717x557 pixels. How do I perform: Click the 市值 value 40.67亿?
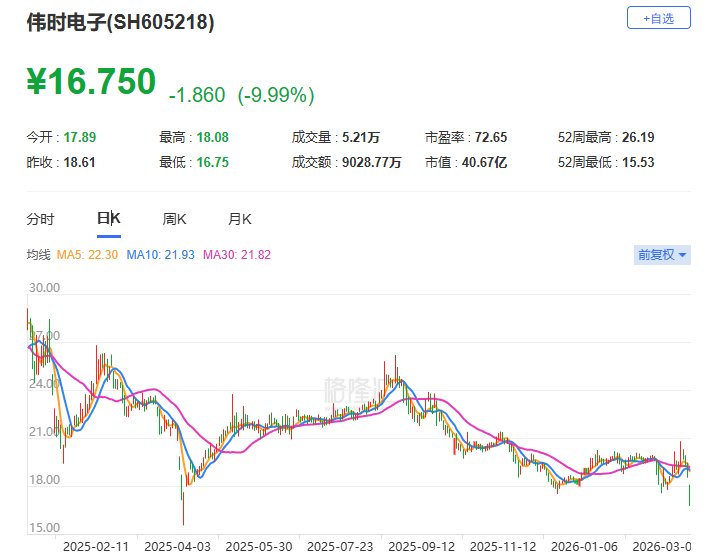(x=484, y=162)
